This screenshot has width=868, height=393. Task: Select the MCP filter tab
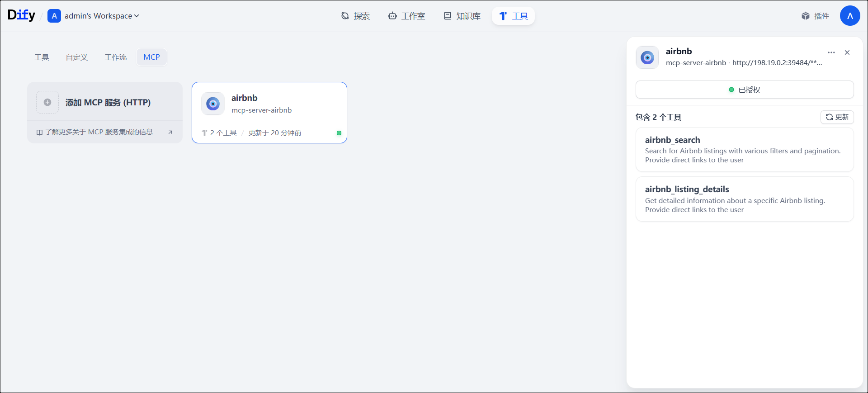pos(152,57)
